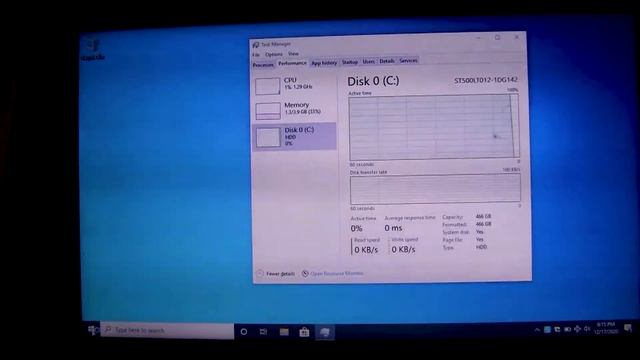
Task: Maximize the Task Manager window
Action: pos(498,38)
